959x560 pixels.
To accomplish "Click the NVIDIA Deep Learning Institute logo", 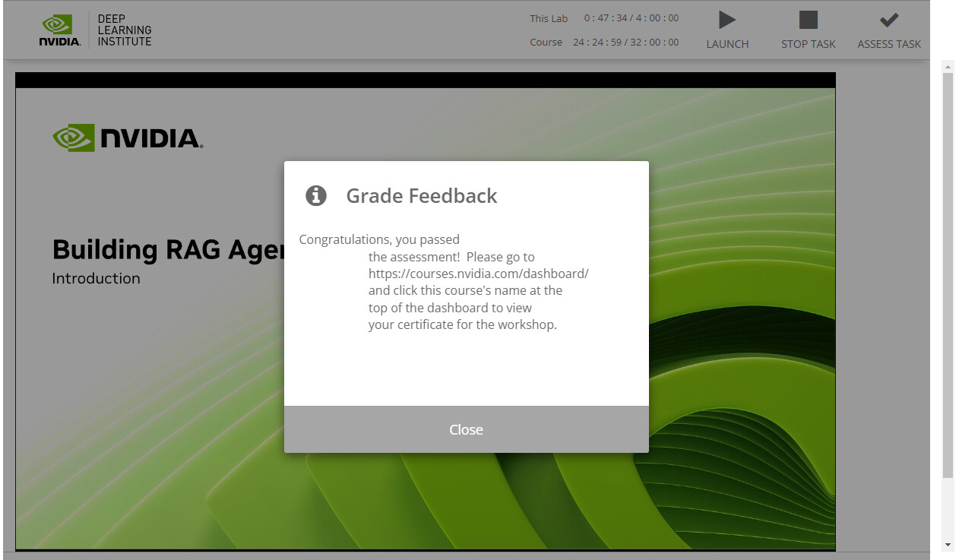I will pyautogui.click(x=96, y=30).
